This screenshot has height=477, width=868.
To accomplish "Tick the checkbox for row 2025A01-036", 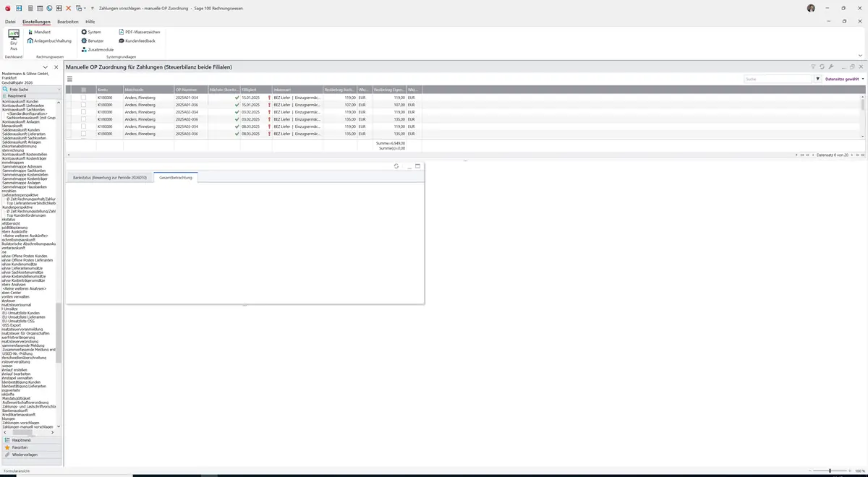I will 83,105.
